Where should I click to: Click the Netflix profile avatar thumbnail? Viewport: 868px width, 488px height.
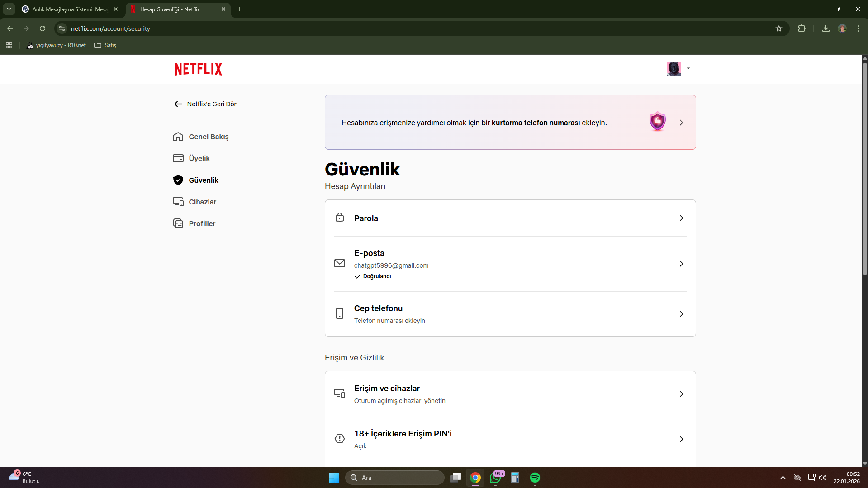click(x=674, y=69)
